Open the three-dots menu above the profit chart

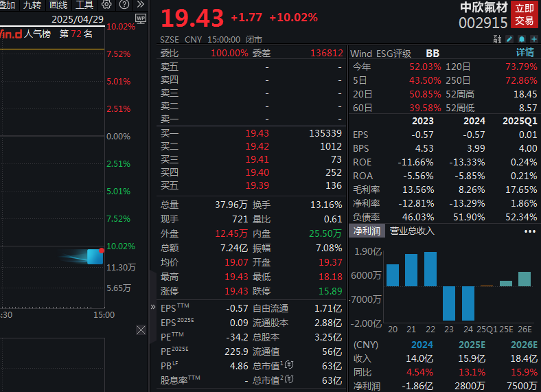coord(529,231)
